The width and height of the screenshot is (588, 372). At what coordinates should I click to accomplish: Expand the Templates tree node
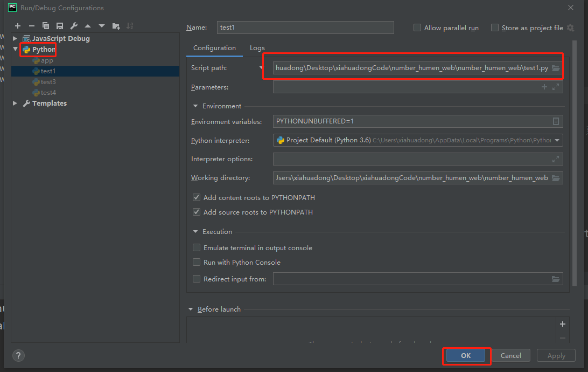click(x=15, y=103)
